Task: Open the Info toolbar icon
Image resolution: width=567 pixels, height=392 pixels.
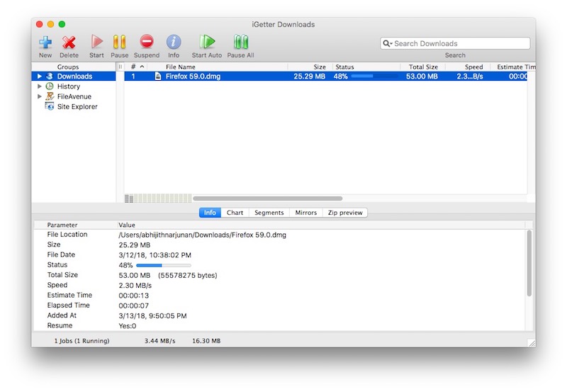Action: click(174, 42)
